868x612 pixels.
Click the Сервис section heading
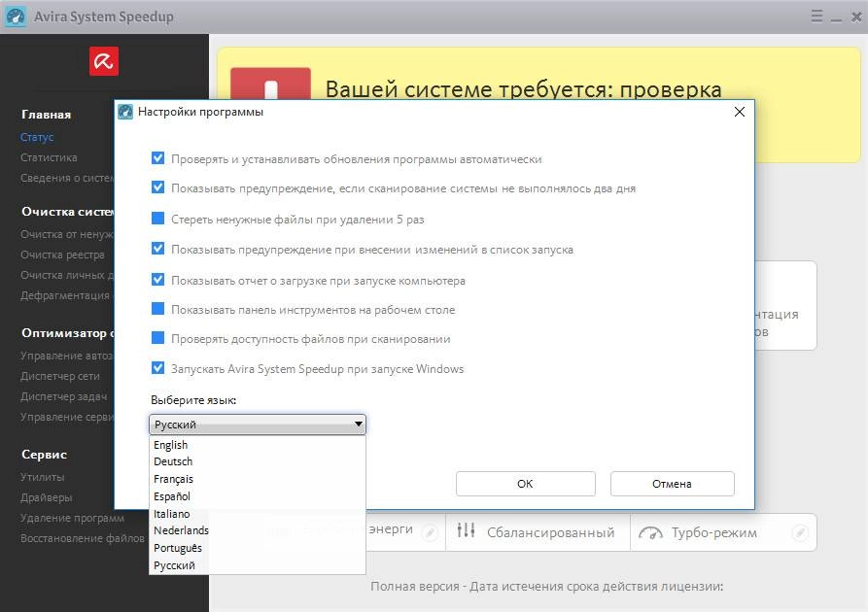point(45,455)
